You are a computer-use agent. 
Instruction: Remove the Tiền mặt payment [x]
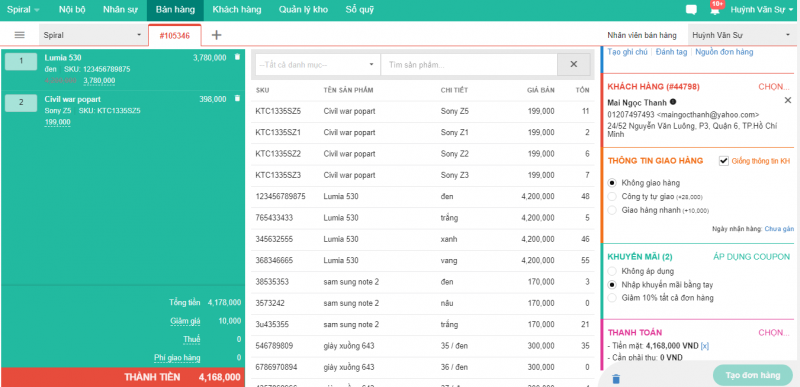coord(705,346)
